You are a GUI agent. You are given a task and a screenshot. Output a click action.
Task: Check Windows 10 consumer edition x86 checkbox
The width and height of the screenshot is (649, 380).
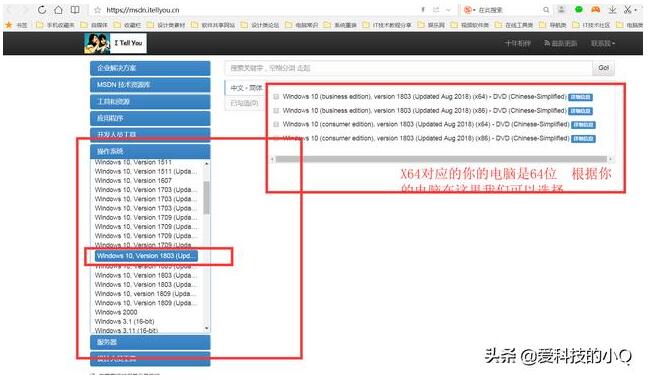click(x=276, y=138)
